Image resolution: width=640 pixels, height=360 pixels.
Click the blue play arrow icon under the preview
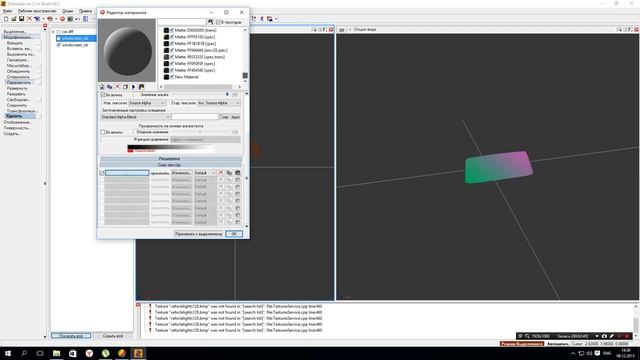133,87
